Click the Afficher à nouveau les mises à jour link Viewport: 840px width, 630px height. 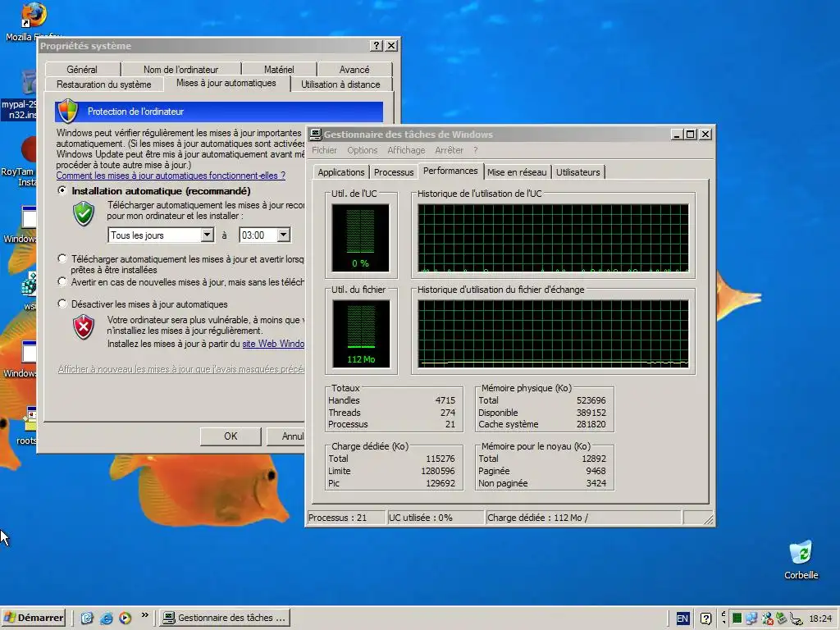click(181, 369)
